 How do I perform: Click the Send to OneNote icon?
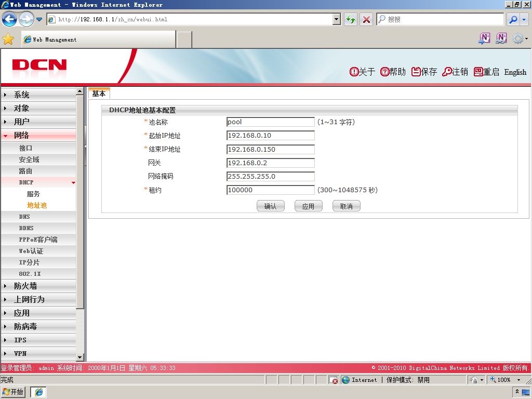[484, 38]
